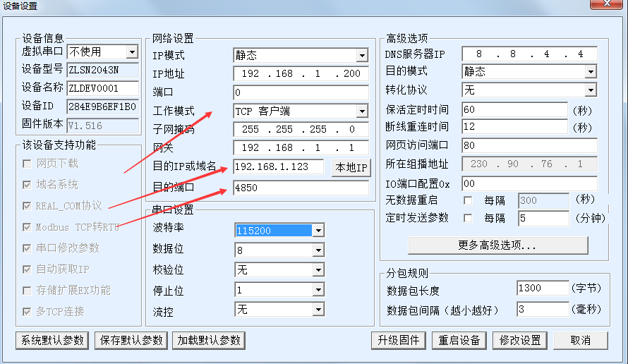Expand the 波特率 115200 dropdown
Screen dimensions: 628x364
pyautogui.click(x=318, y=231)
